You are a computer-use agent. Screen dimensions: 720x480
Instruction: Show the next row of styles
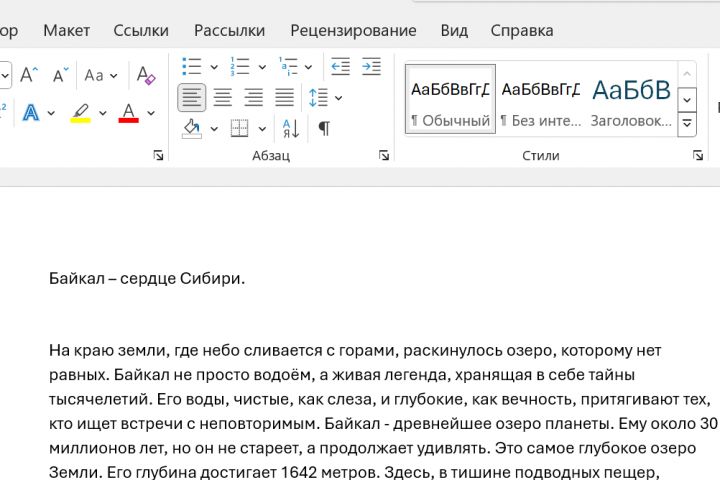pyautogui.click(x=687, y=100)
